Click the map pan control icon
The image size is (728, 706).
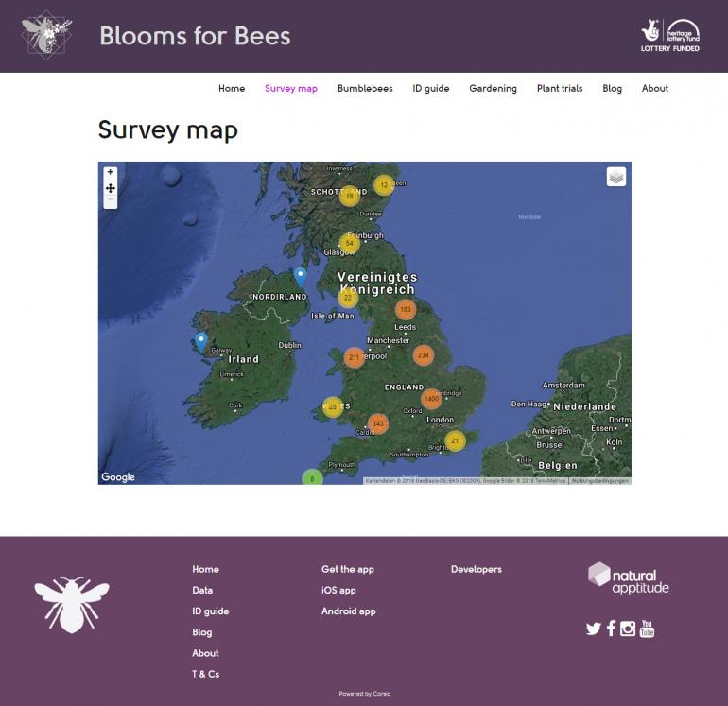(x=111, y=188)
